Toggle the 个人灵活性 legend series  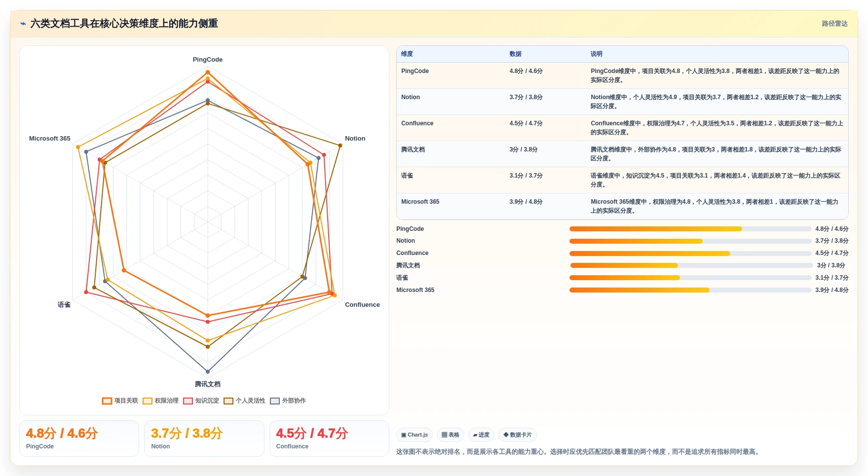tap(244, 401)
